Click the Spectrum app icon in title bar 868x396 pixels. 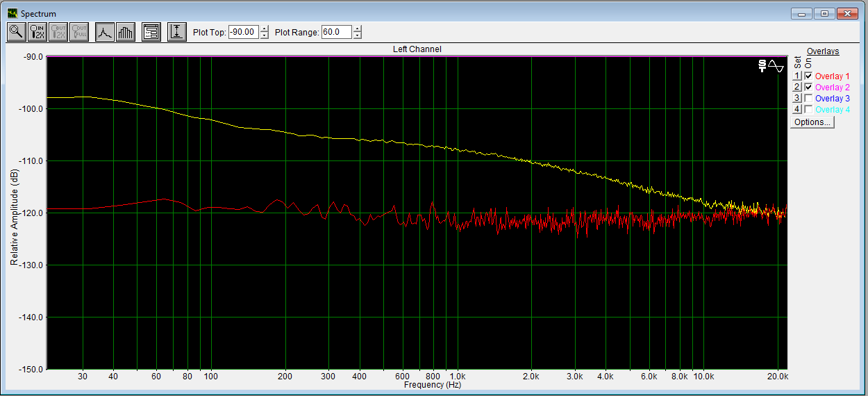pyautogui.click(x=12, y=13)
